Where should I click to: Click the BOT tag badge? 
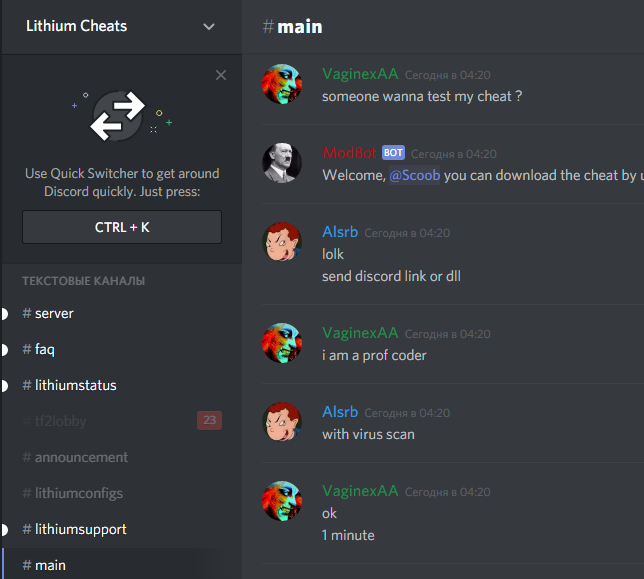(393, 153)
